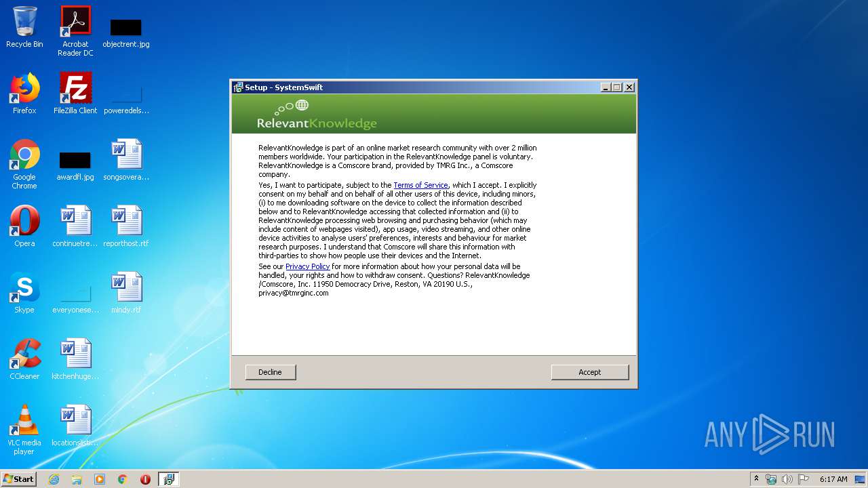Open the clock showing 6:17 AM
Image resolution: width=868 pixels, height=488 pixels.
tap(833, 479)
